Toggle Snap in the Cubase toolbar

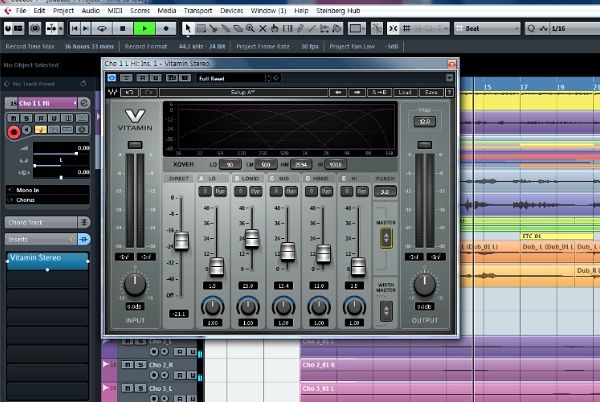393,28
